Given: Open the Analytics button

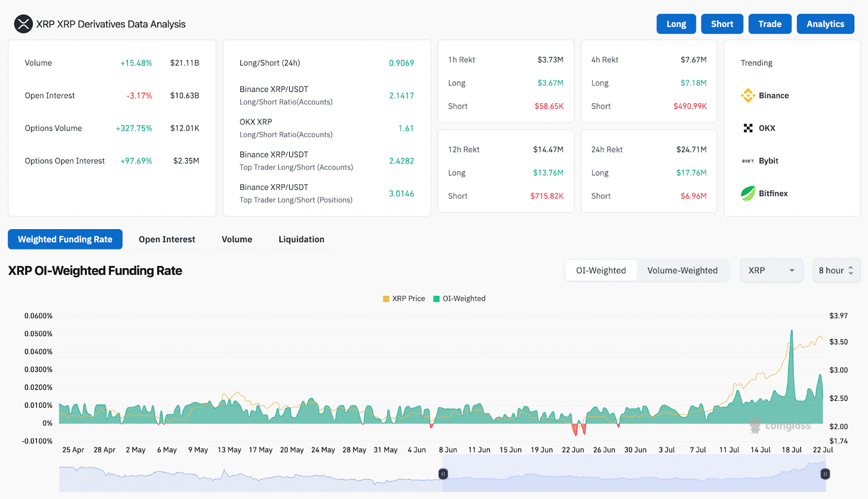Looking at the screenshot, I should pyautogui.click(x=826, y=24).
